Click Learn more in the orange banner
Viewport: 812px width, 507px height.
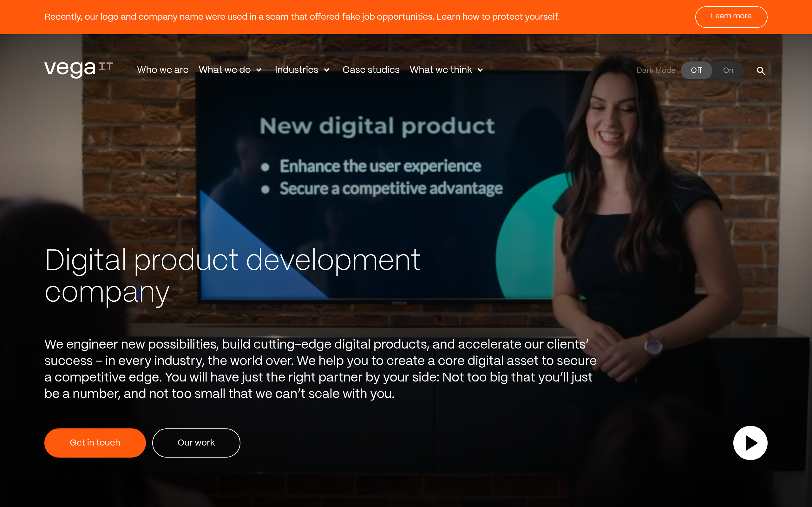tap(731, 17)
